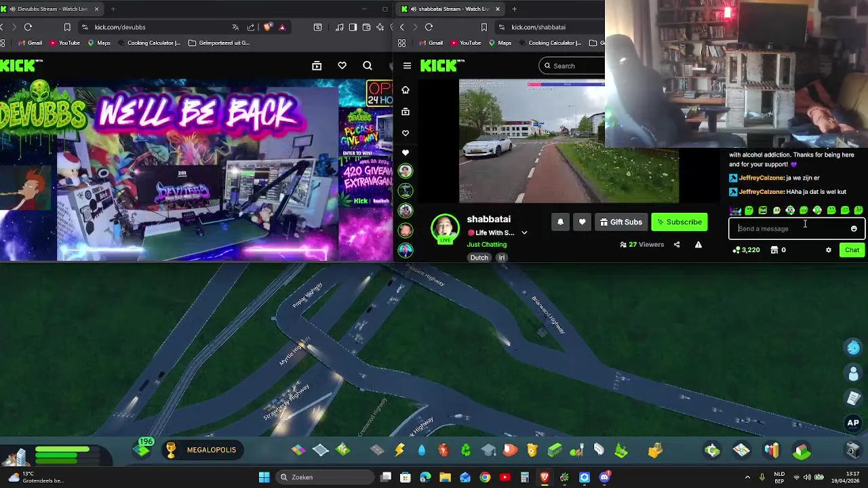This screenshot has width=868, height=488.
Task: Follow shabbatai with the heart button
Action: coord(582,222)
